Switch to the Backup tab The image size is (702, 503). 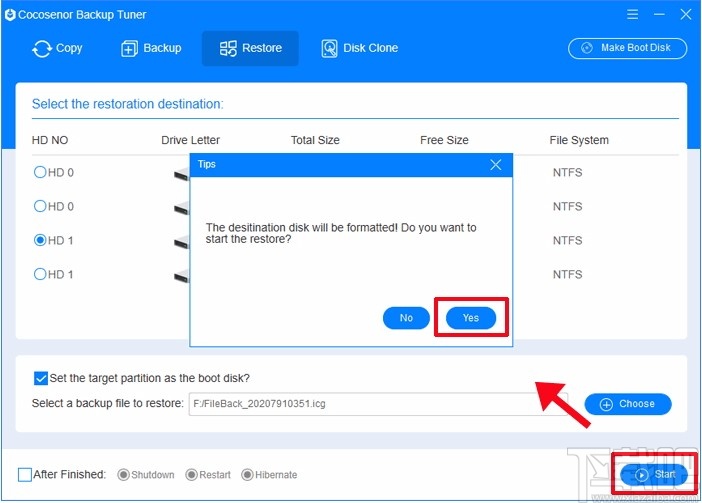151,48
